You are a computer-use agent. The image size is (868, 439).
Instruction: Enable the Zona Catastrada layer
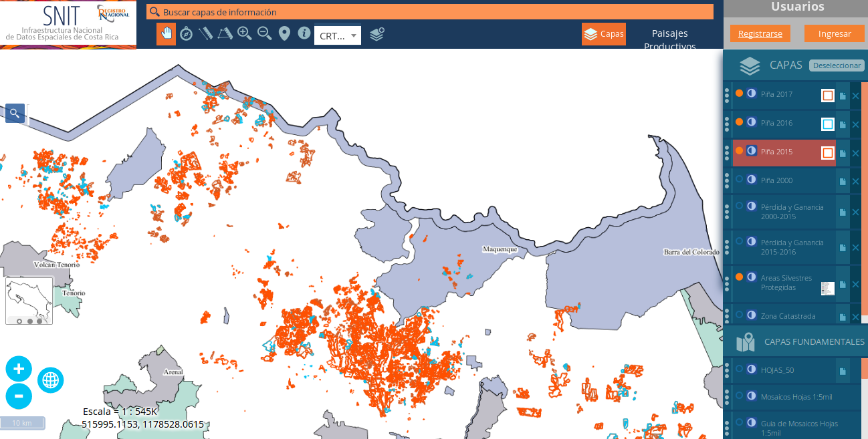[x=739, y=315]
